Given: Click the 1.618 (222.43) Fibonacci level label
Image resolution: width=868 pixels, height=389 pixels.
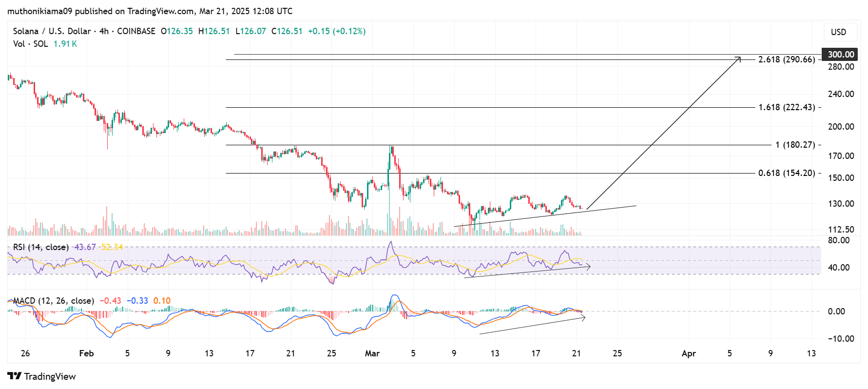Looking at the screenshot, I should point(787,107).
